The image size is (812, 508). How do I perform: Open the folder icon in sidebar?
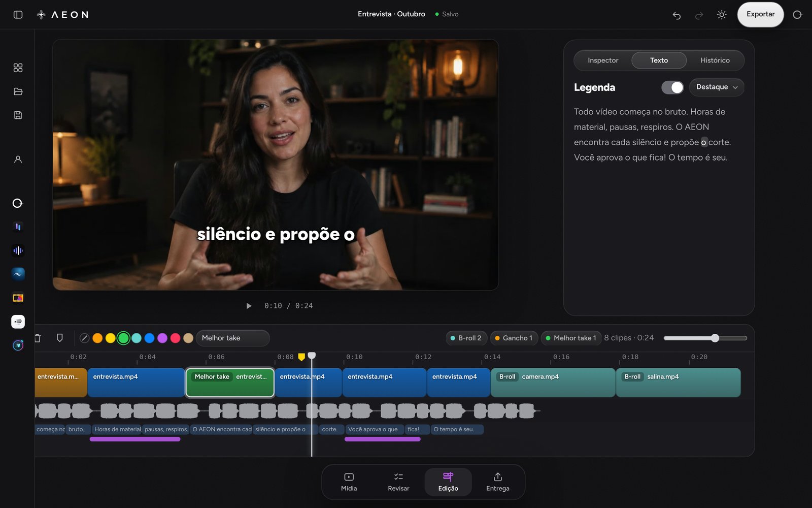[18, 91]
